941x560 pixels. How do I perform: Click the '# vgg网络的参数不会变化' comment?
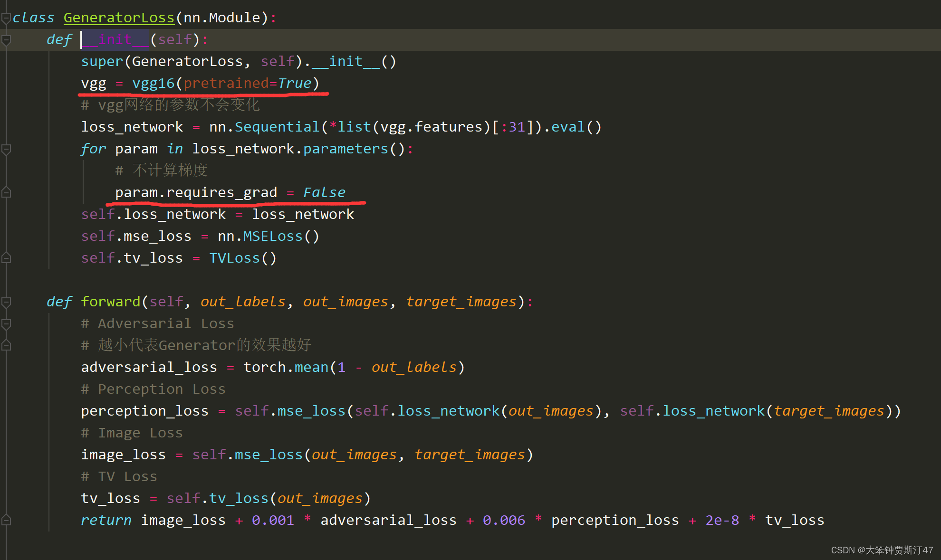point(170,105)
